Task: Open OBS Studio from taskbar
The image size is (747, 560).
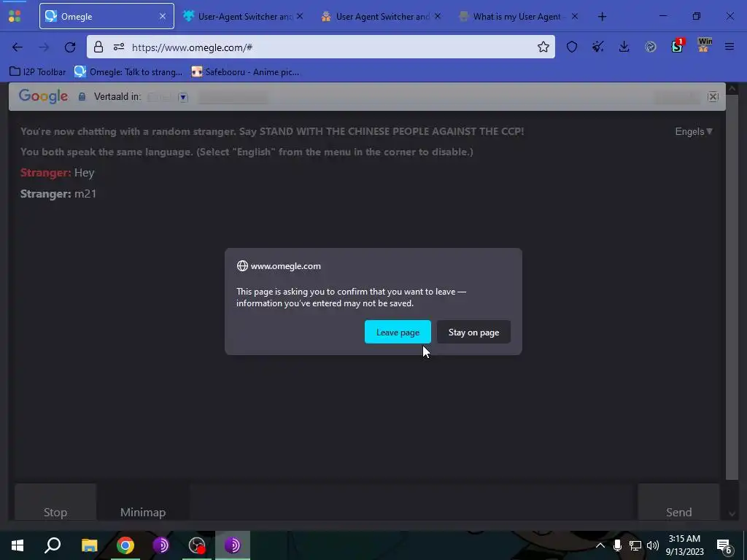Action: pos(197,545)
